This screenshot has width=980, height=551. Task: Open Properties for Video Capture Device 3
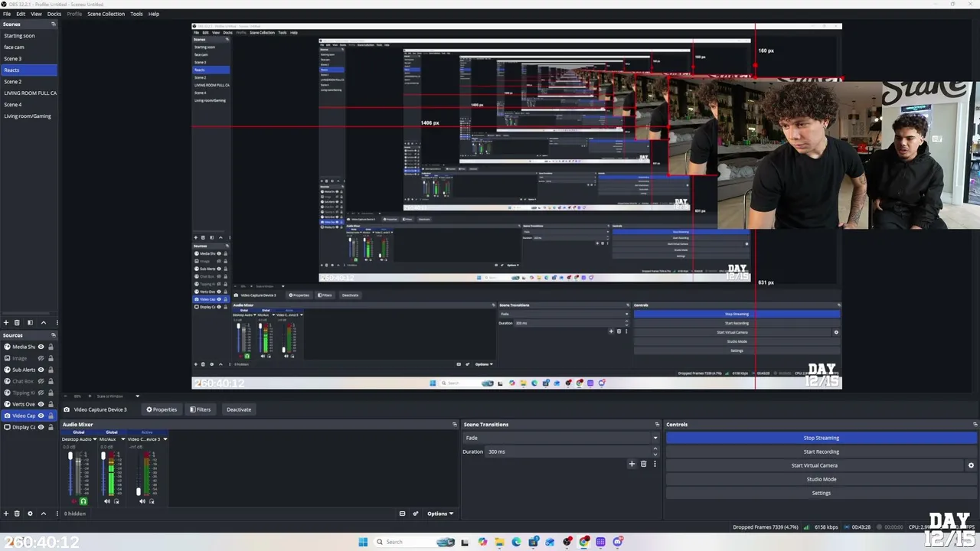tap(162, 409)
